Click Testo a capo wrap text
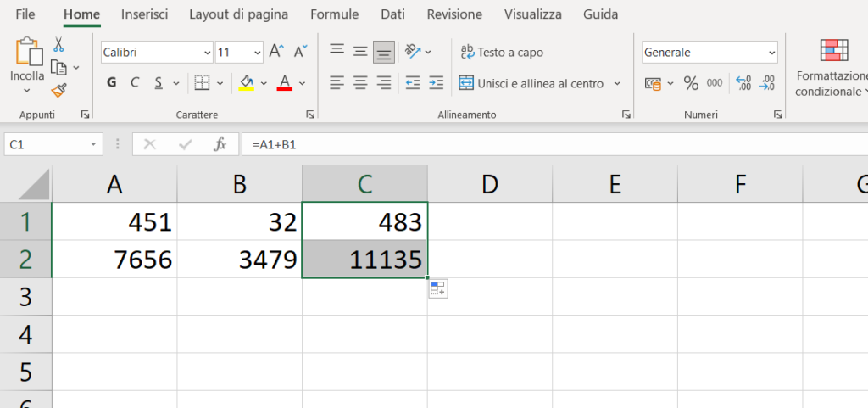The image size is (868, 408). [x=502, y=52]
